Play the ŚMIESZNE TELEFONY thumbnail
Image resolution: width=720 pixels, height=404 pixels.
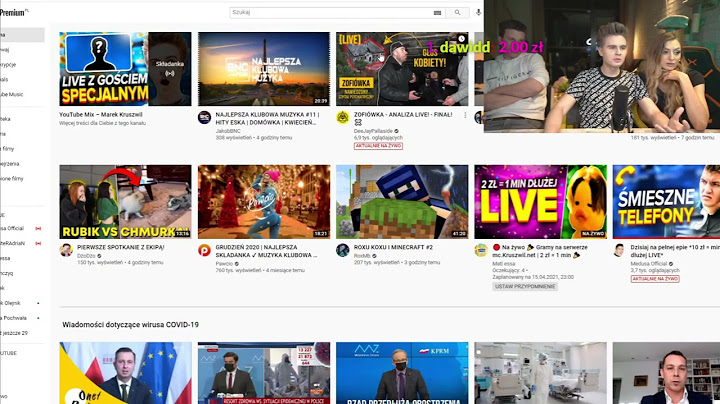pos(666,202)
